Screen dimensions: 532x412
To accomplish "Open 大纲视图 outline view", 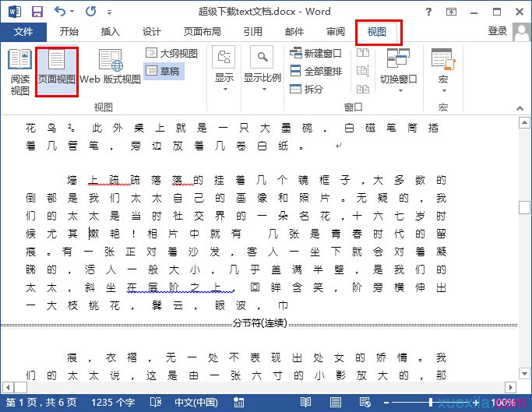I will [171, 54].
